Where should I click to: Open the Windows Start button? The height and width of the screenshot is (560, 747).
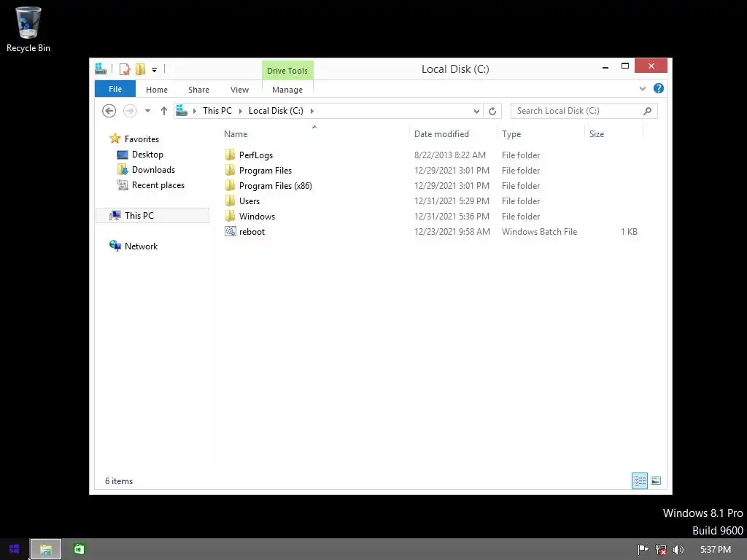15,549
